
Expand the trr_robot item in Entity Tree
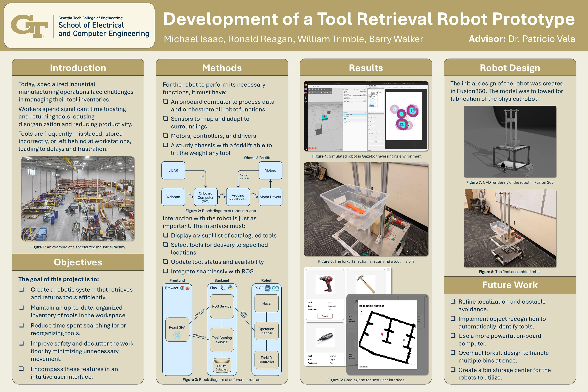pyautogui.click(x=344, y=122)
